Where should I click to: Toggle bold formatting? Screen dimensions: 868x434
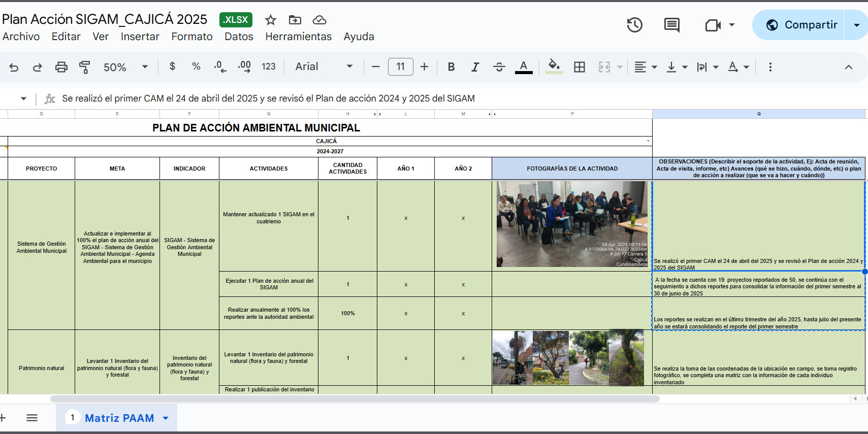point(451,67)
